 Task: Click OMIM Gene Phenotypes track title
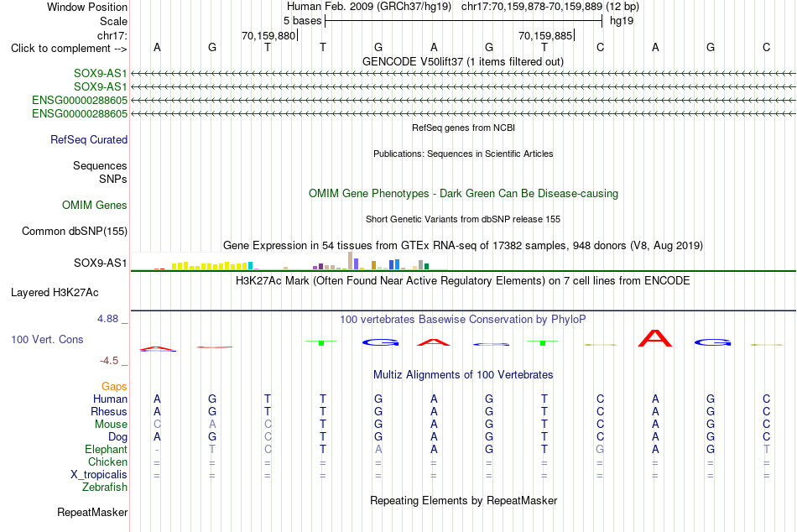(464, 193)
